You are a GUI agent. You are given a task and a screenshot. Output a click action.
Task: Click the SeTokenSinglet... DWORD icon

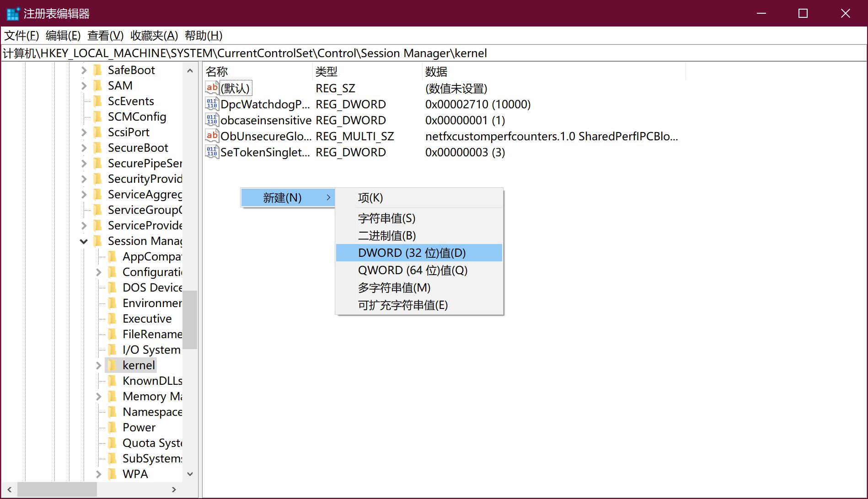tap(212, 152)
